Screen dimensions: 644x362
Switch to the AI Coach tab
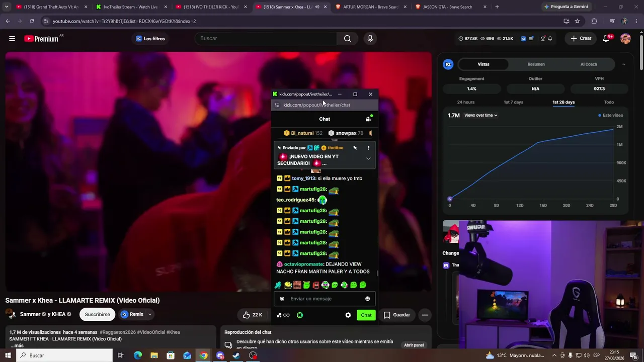coord(589,64)
